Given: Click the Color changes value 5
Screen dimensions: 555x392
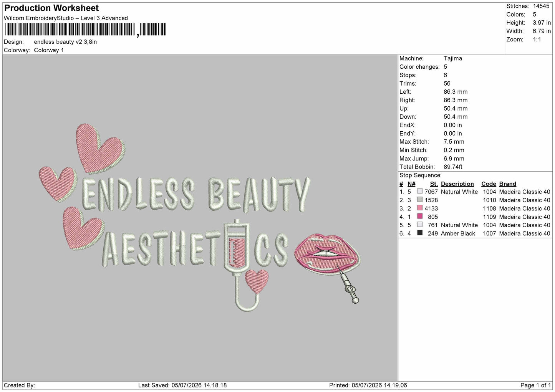Looking at the screenshot, I should pos(446,67).
